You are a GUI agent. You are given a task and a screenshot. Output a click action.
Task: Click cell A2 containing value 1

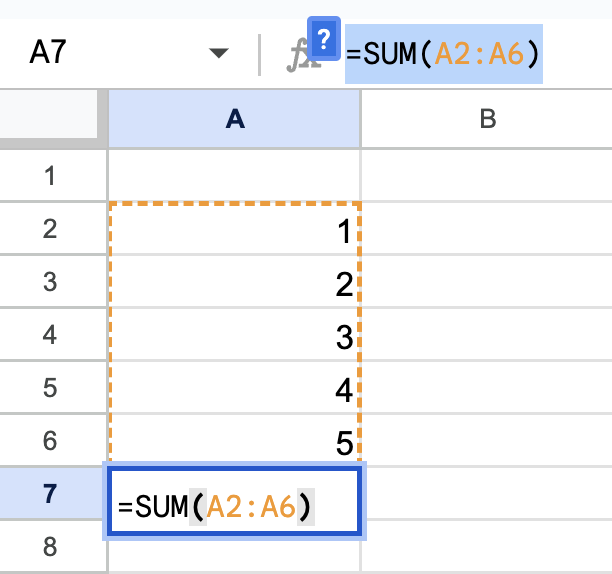point(234,231)
